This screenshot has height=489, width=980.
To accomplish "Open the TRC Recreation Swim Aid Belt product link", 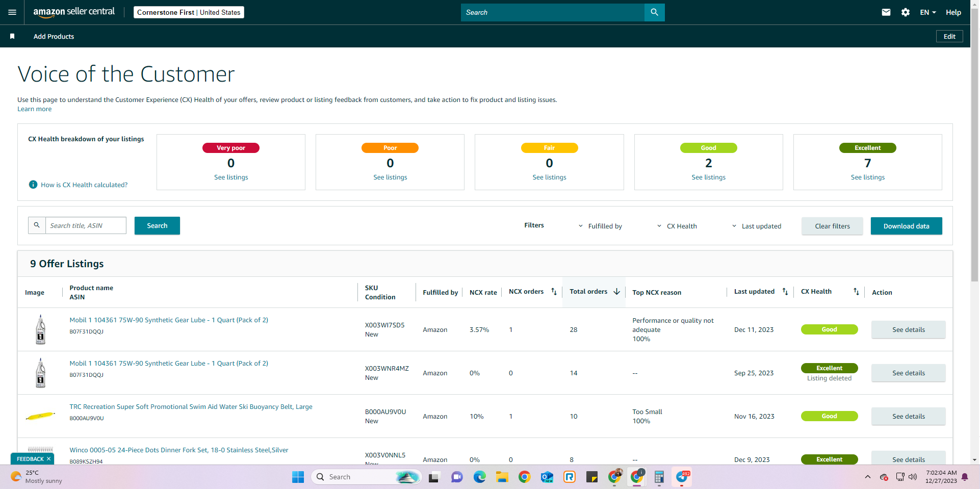I will 191,406.
